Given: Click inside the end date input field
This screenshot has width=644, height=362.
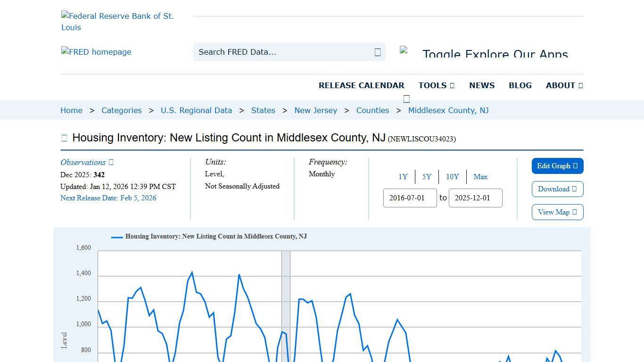Looking at the screenshot, I should click(475, 198).
